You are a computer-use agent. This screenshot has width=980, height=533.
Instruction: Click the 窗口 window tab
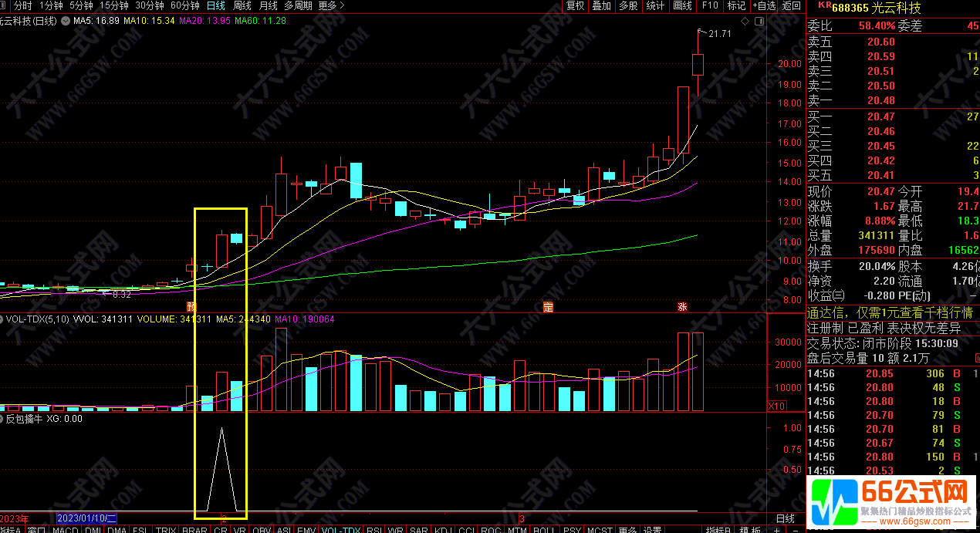pyautogui.click(x=36, y=529)
